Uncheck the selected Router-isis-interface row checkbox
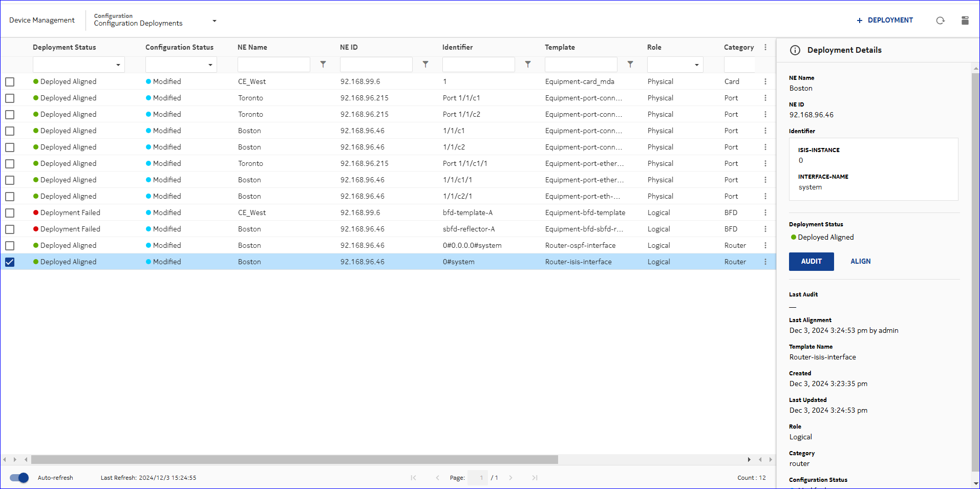980x489 pixels. [10, 262]
